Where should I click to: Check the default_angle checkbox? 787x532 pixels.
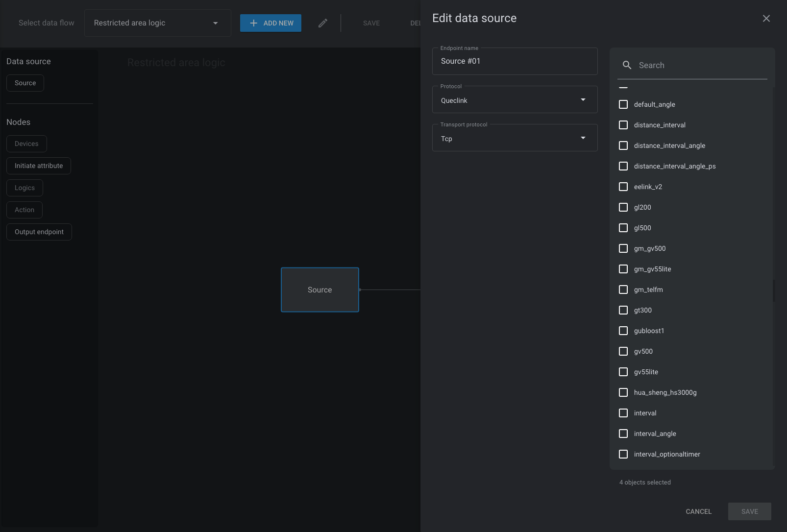coord(623,104)
